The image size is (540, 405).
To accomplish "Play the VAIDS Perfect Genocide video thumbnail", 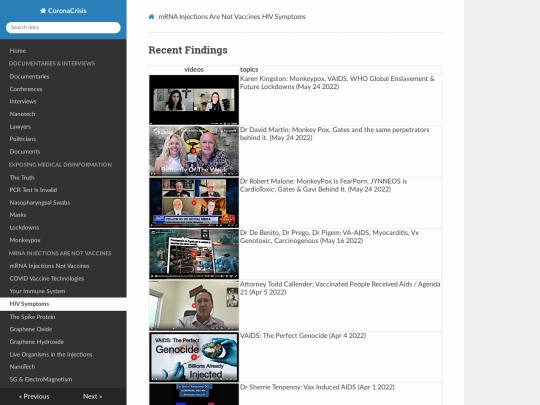I will point(194,357).
